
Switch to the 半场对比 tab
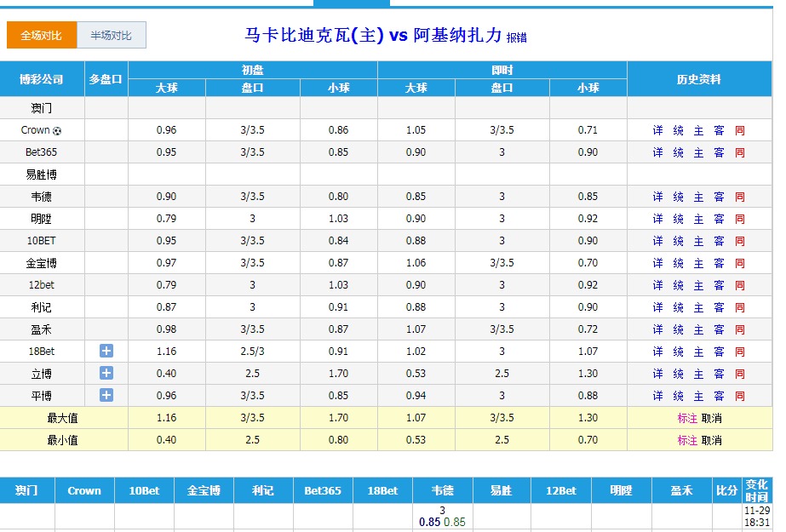(x=112, y=35)
